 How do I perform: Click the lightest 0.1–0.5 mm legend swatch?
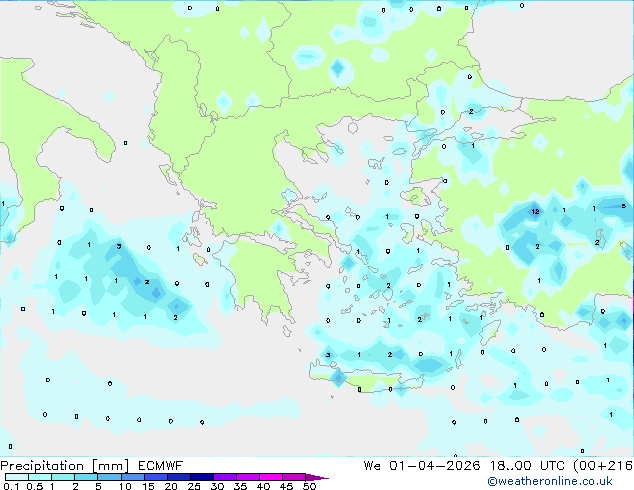(x=17, y=477)
